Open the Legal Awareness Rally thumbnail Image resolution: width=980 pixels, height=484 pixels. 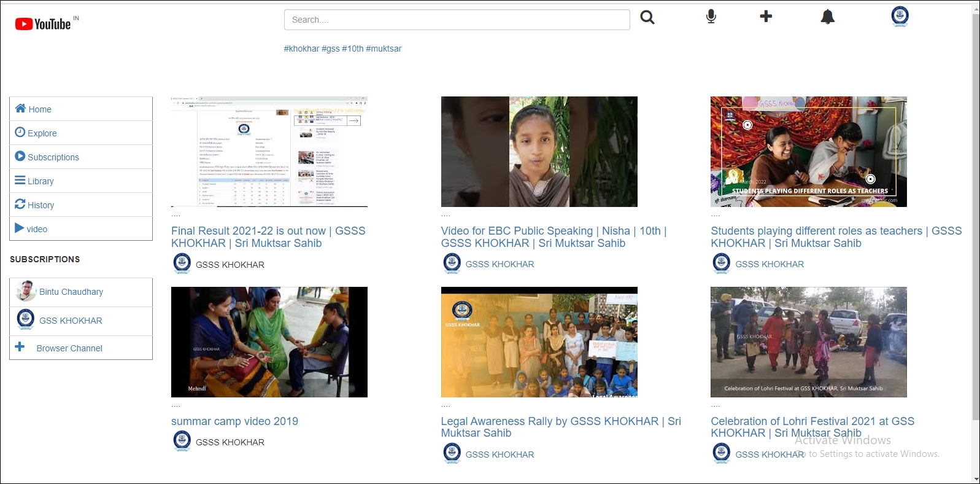point(539,342)
